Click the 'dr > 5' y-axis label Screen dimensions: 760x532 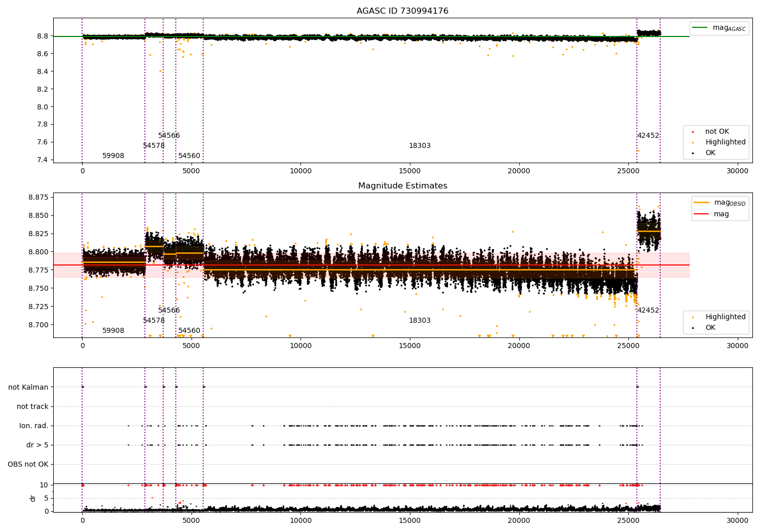click(x=37, y=445)
